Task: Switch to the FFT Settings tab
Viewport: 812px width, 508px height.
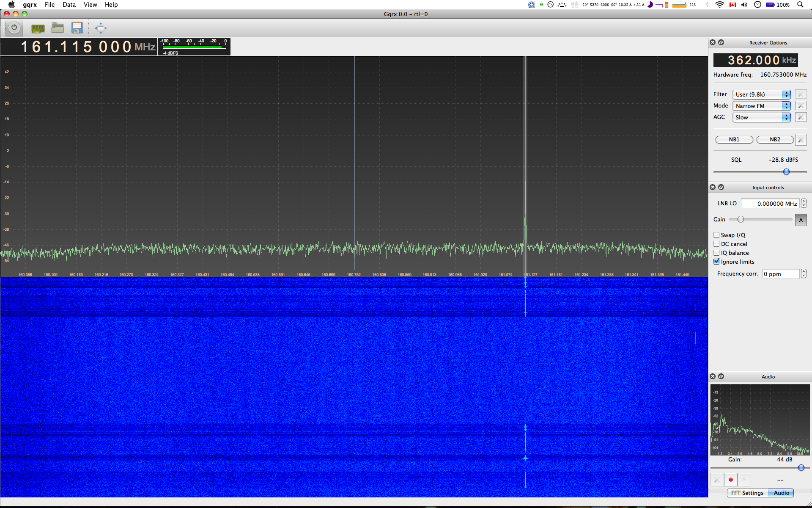Action: [x=747, y=493]
